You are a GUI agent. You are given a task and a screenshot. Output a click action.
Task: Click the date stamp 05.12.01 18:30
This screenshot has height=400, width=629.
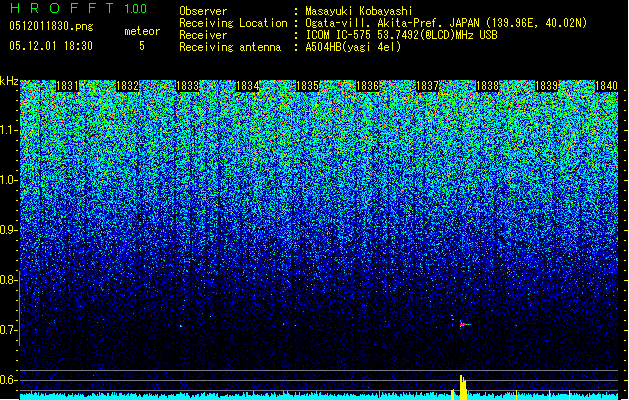click(x=51, y=46)
